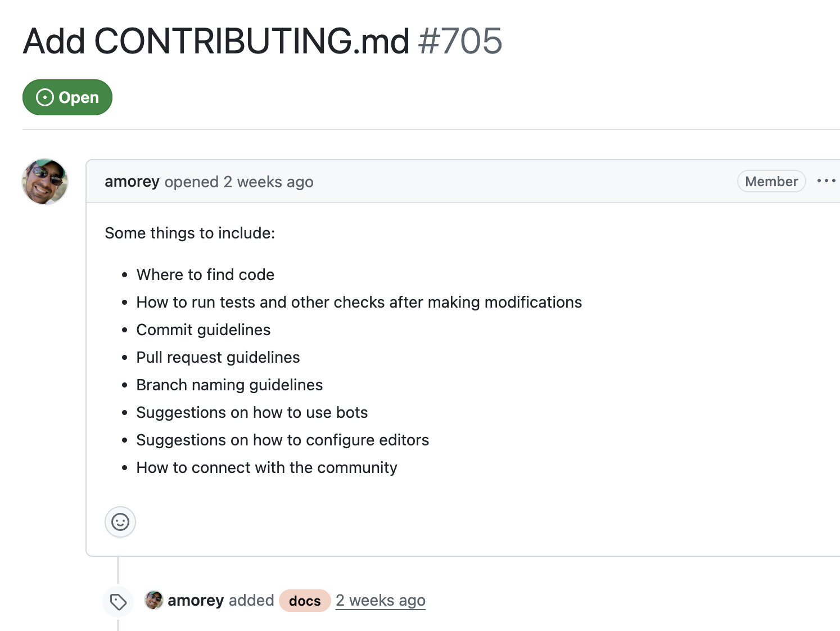
Task: Click the small amorey avatar beside label event
Action: point(154,600)
